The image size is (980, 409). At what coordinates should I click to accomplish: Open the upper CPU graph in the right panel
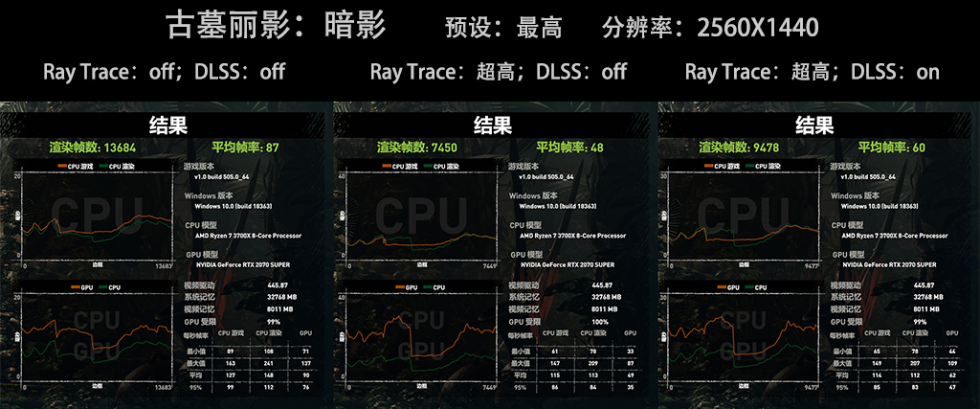[743, 216]
